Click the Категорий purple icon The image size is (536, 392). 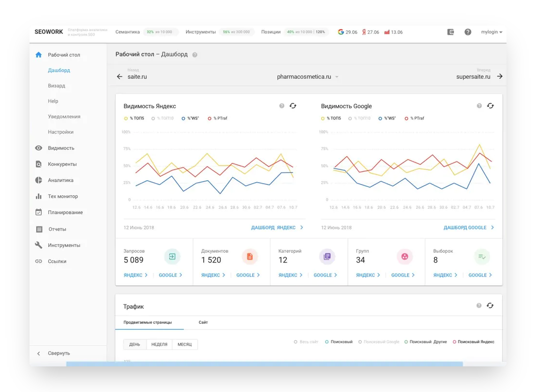(327, 257)
